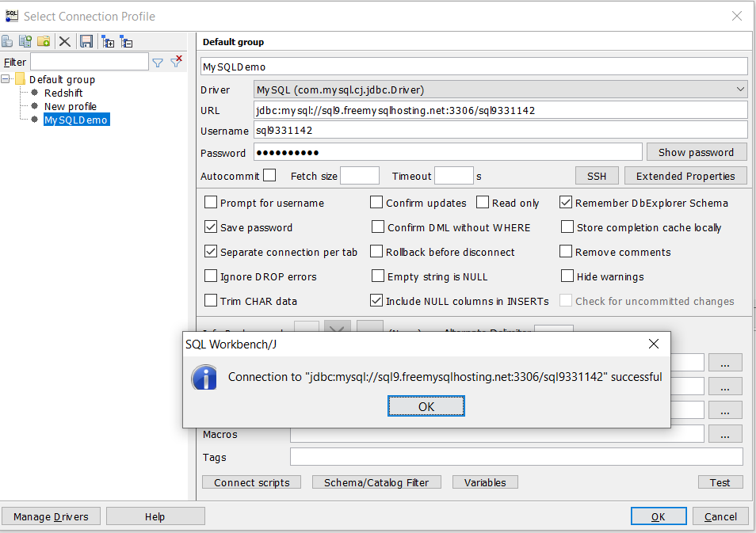This screenshot has height=533, width=756.
Task: Save profiles with the floppy disk icon
Action: coord(86,41)
